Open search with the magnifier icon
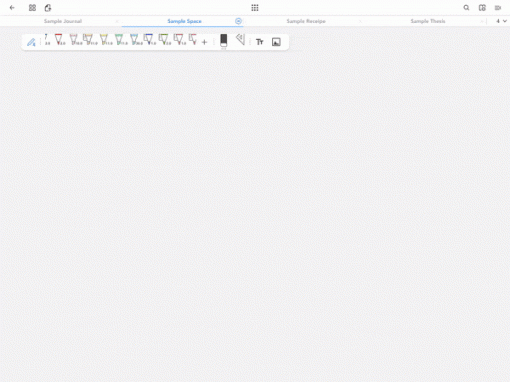This screenshot has width=510, height=382. [466, 8]
